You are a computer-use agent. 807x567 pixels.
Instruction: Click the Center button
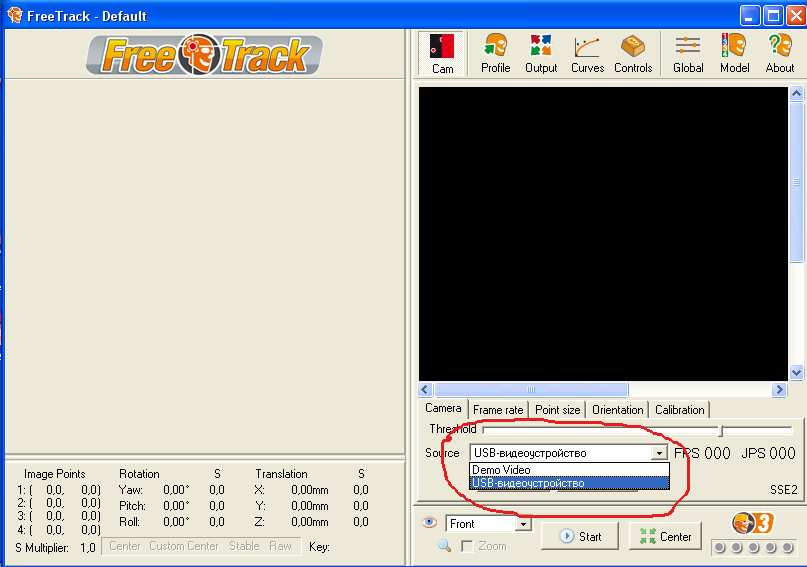[665, 537]
